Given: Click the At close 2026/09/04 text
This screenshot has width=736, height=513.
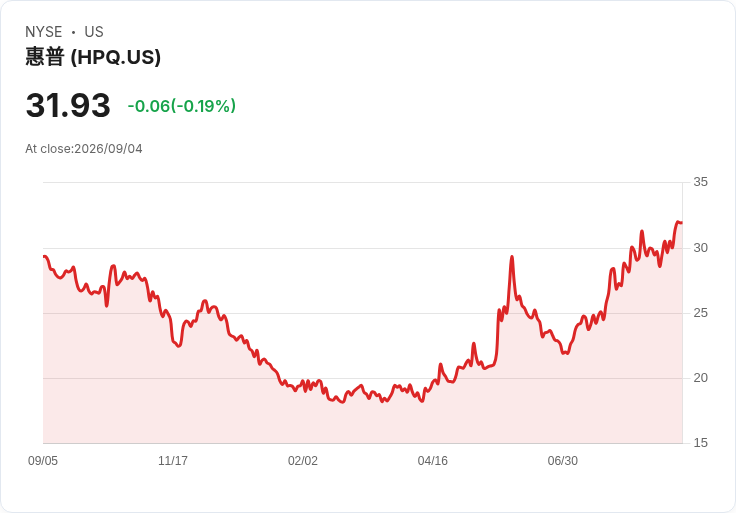Looking at the screenshot, I should coord(84,149).
